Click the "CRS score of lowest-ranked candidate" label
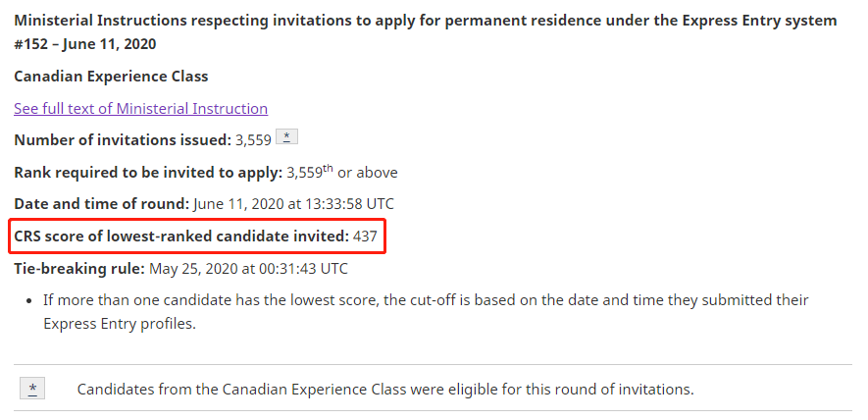 (181, 236)
